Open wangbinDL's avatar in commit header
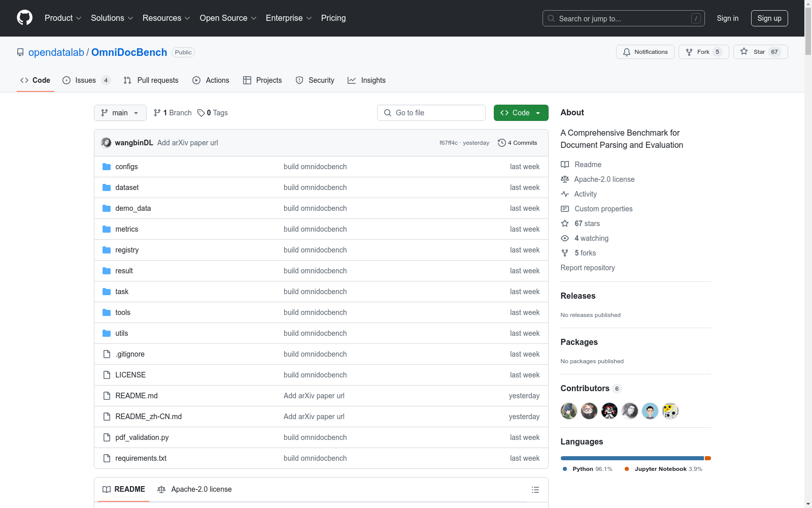Image resolution: width=812 pixels, height=508 pixels. (x=106, y=143)
